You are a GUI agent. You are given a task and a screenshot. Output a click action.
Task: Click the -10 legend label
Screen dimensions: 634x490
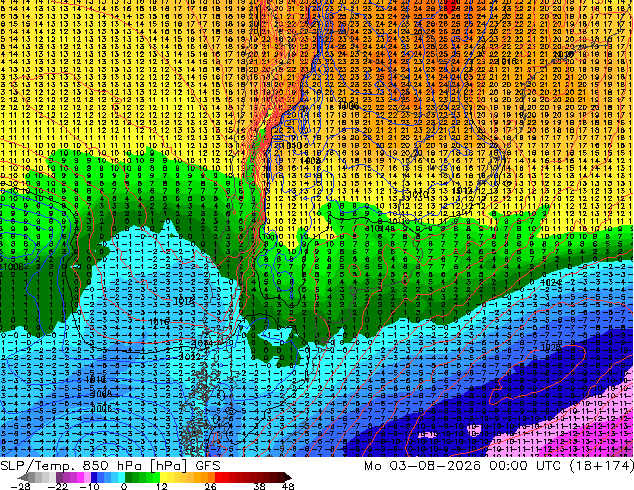point(90,486)
